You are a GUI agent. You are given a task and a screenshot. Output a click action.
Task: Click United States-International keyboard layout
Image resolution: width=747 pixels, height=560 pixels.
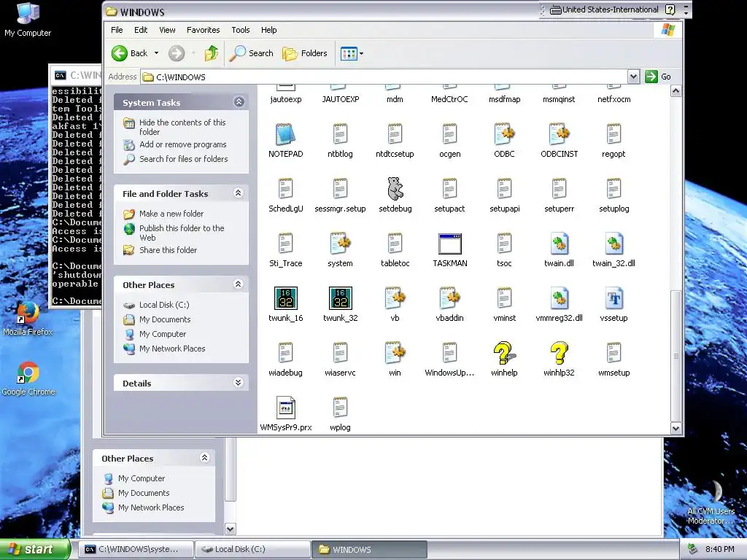tap(604, 9)
